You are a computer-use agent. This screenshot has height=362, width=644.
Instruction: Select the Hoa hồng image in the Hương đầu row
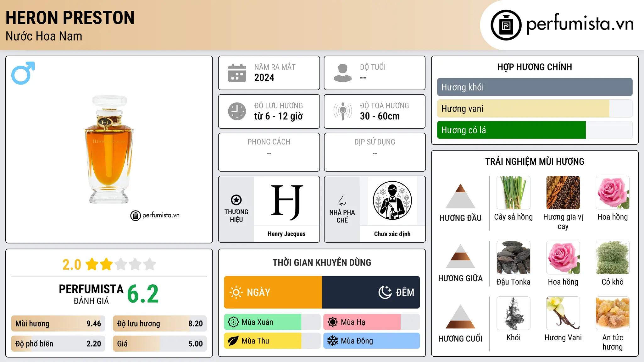coord(613,193)
